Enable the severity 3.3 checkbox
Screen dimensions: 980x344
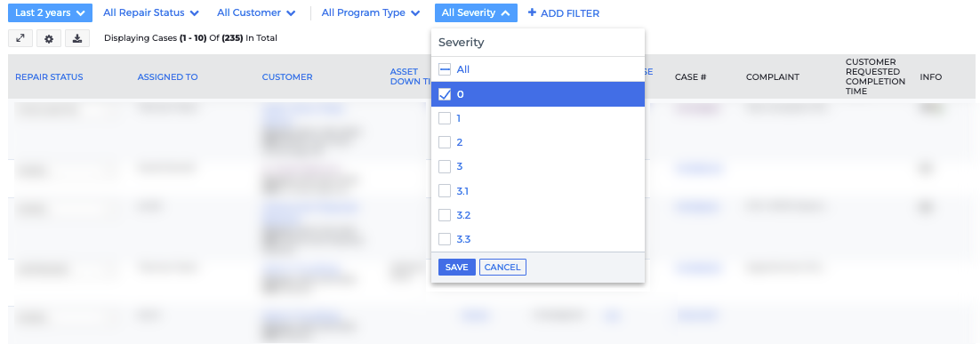pos(445,238)
